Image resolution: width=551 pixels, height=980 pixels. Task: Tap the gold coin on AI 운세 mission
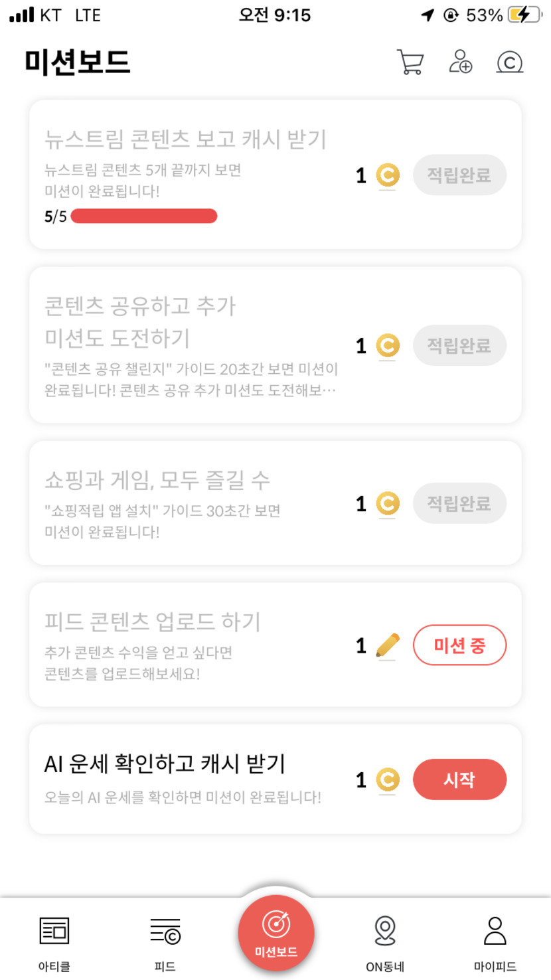(388, 779)
